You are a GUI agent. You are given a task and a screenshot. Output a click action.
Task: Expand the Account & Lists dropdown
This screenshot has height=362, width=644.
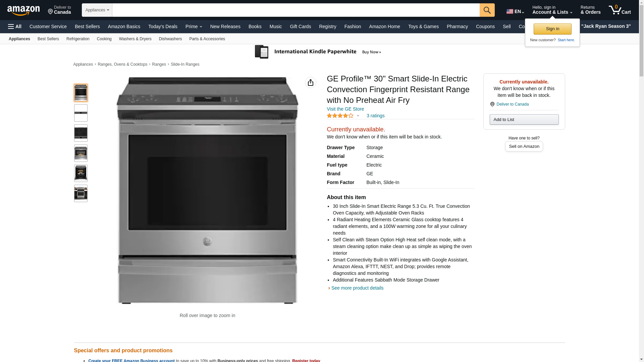[x=552, y=10]
